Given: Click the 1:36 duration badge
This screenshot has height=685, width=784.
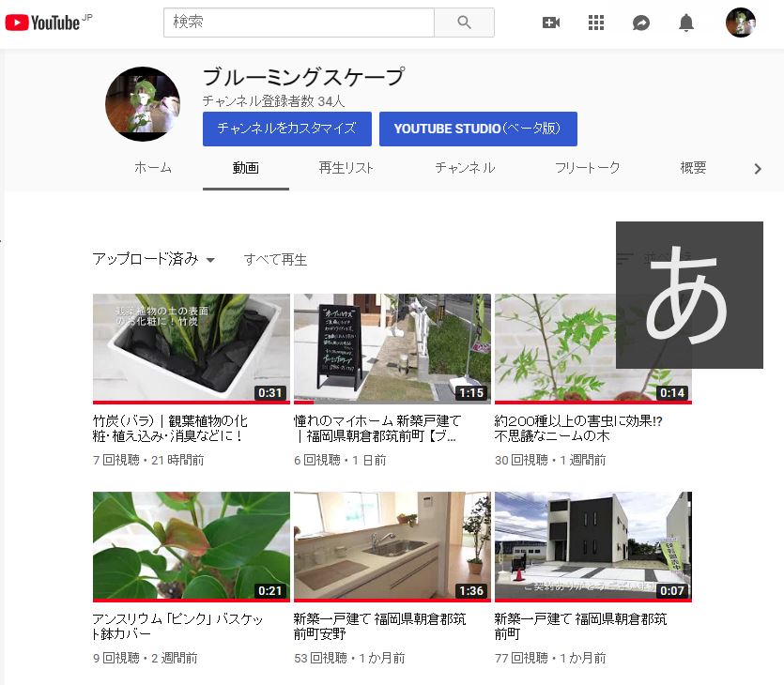Looking at the screenshot, I should point(471,590).
